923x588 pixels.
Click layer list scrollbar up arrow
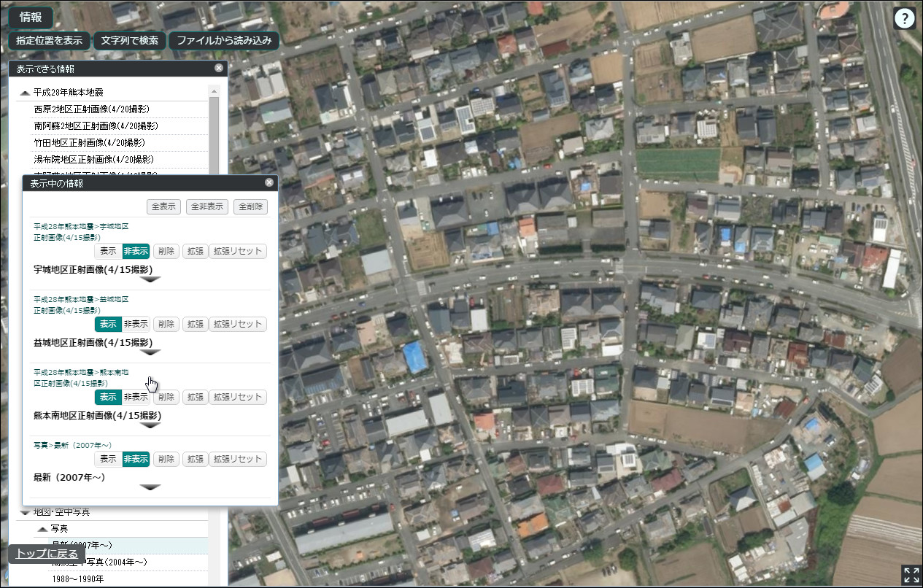click(x=214, y=91)
